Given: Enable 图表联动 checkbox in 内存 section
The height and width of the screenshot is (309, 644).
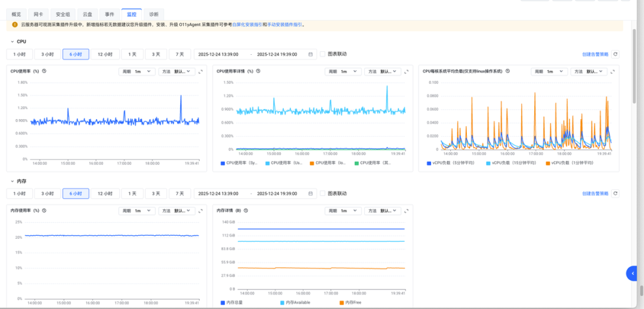Looking at the screenshot, I should pos(323,193).
